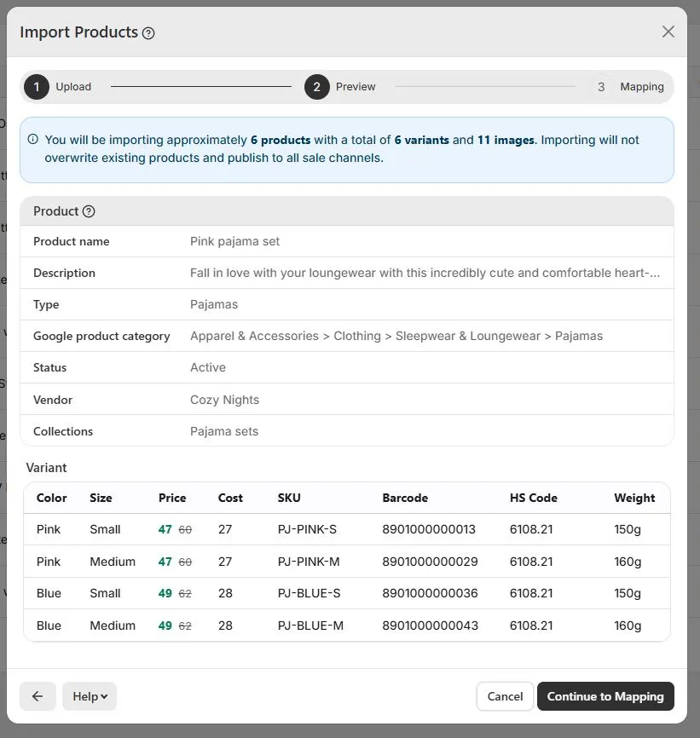This screenshot has width=700, height=738.
Task: Click the Weight column header
Action: (x=634, y=498)
